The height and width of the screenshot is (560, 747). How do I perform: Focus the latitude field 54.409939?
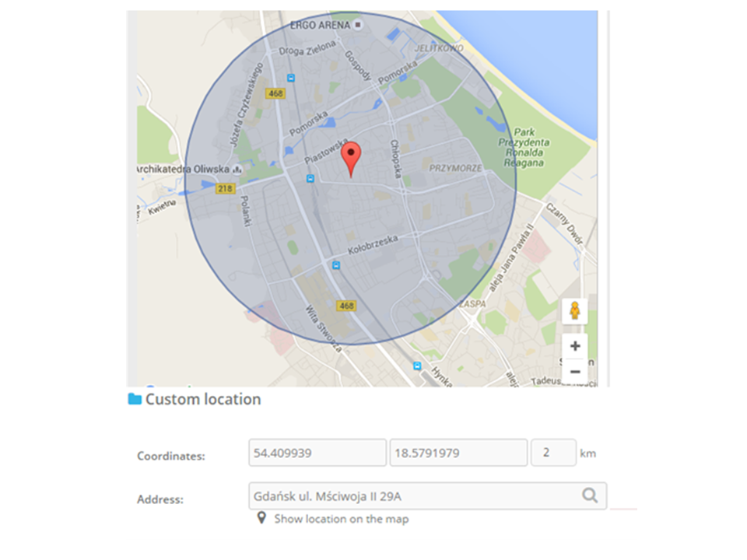pyautogui.click(x=317, y=453)
